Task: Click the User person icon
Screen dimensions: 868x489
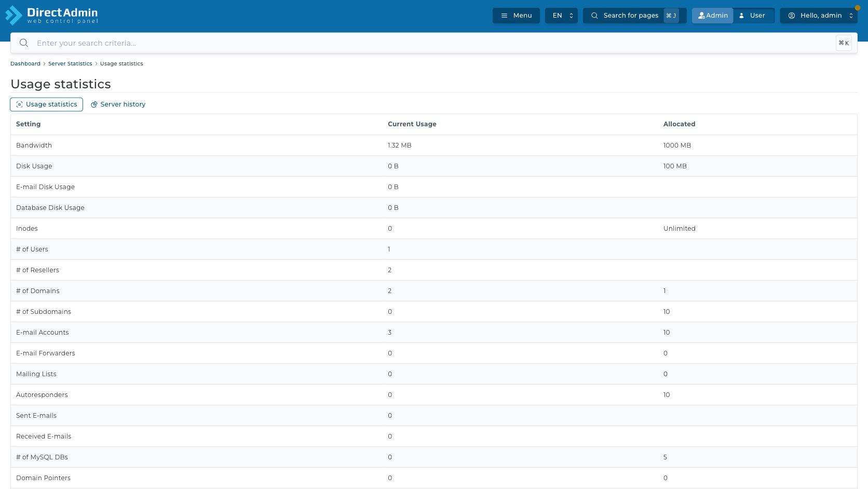Action: (741, 16)
